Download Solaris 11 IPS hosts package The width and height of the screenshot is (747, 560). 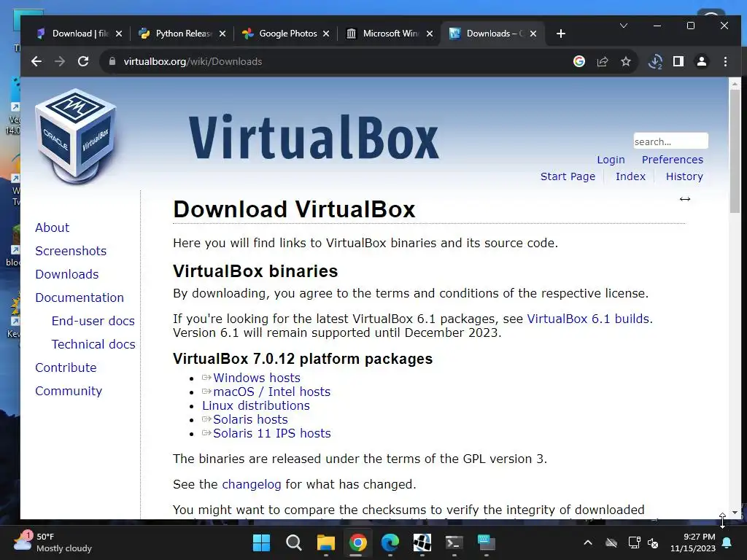tap(271, 433)
